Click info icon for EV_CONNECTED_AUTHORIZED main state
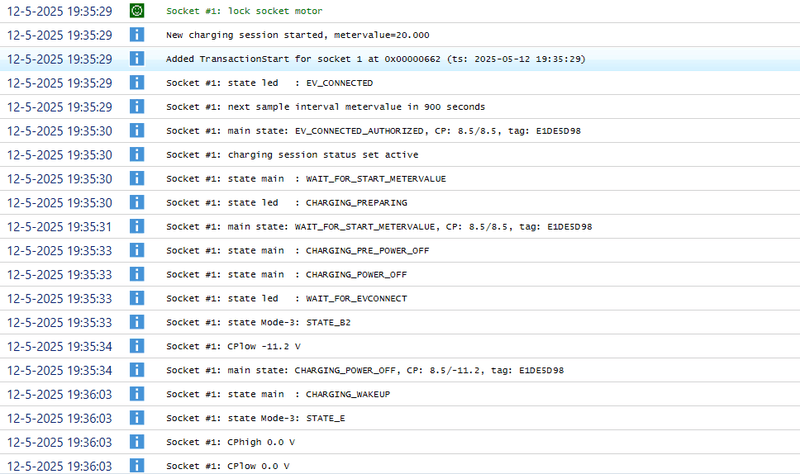The width and height of the screenshot is (800, 474). (138, 130)
